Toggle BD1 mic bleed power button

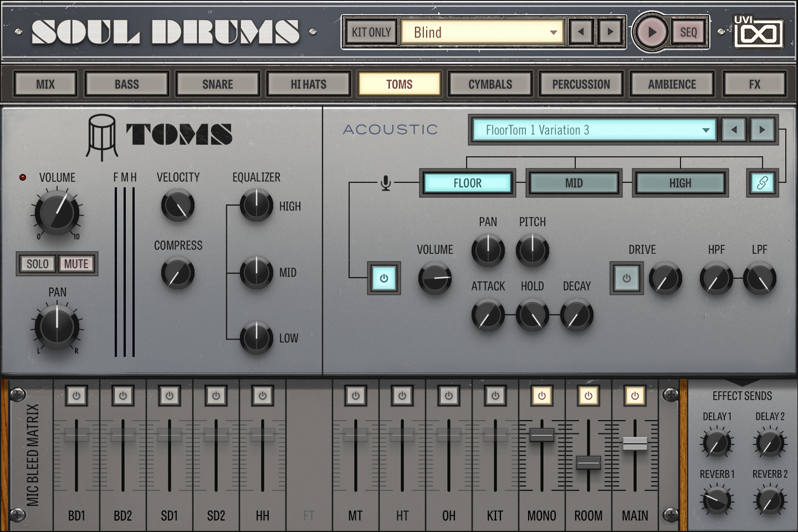[76, 396]
